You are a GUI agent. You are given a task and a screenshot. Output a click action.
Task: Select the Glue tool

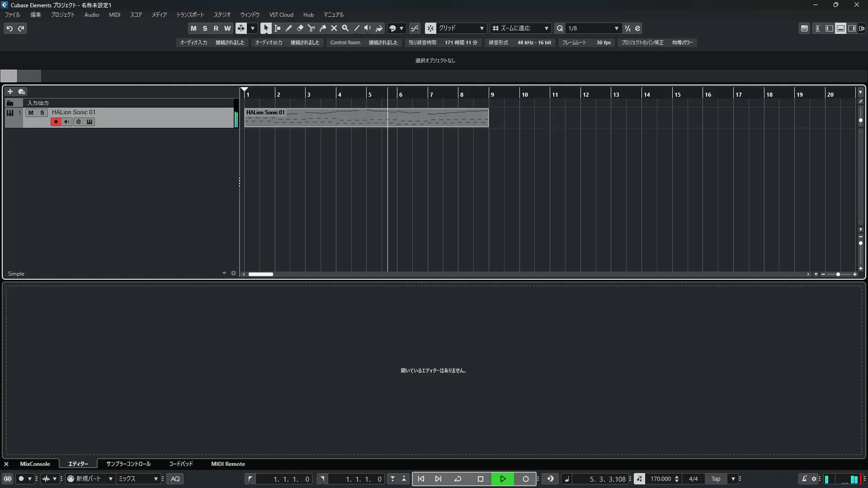[322, 28]
